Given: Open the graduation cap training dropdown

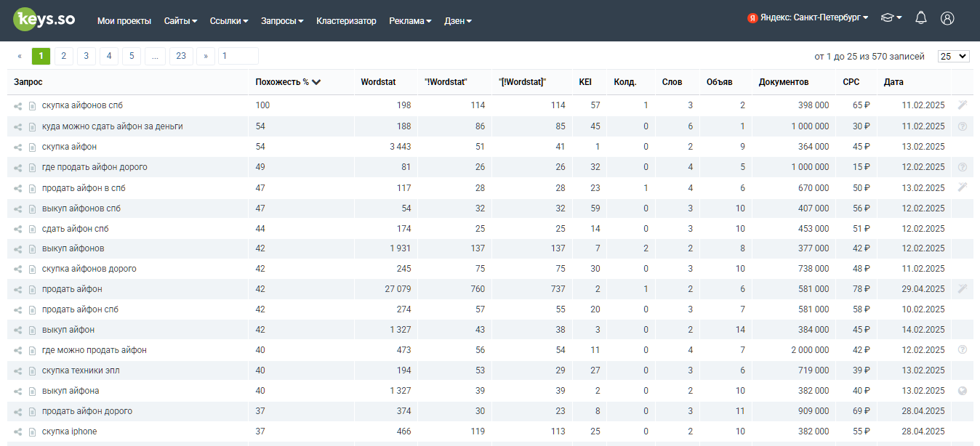Looking at the screenshot, I should pyautogui.click(x=891, y=18).
